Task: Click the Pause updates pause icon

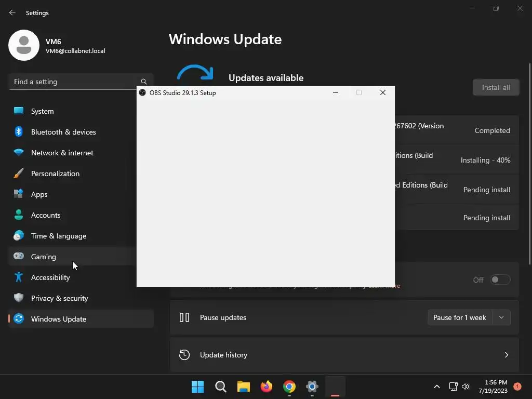Action: tap(184, 317)
